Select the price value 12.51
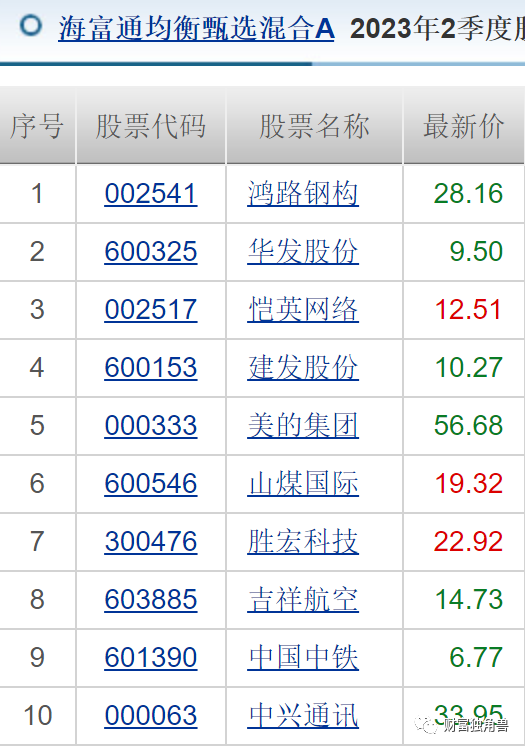This screenshot has height=749, width=525. coord(468,310)
